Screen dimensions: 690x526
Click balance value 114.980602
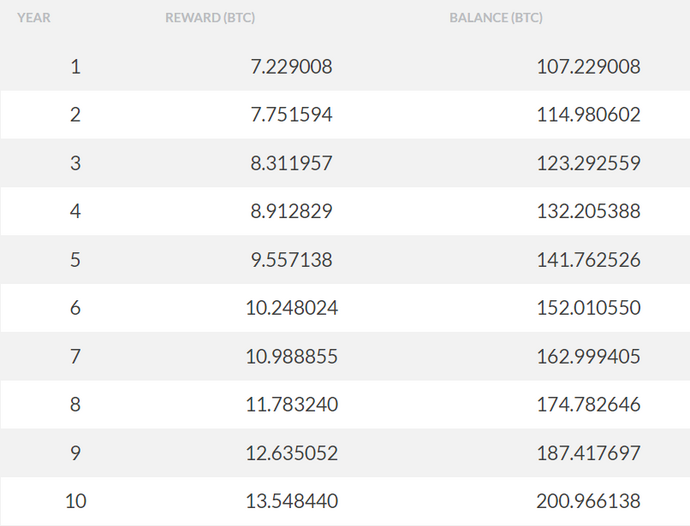pos(588,115)
